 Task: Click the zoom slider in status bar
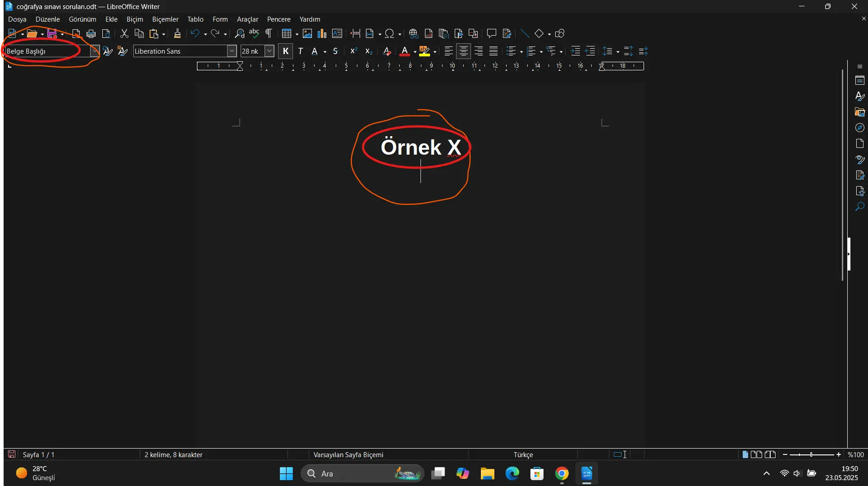click(812, 454)
